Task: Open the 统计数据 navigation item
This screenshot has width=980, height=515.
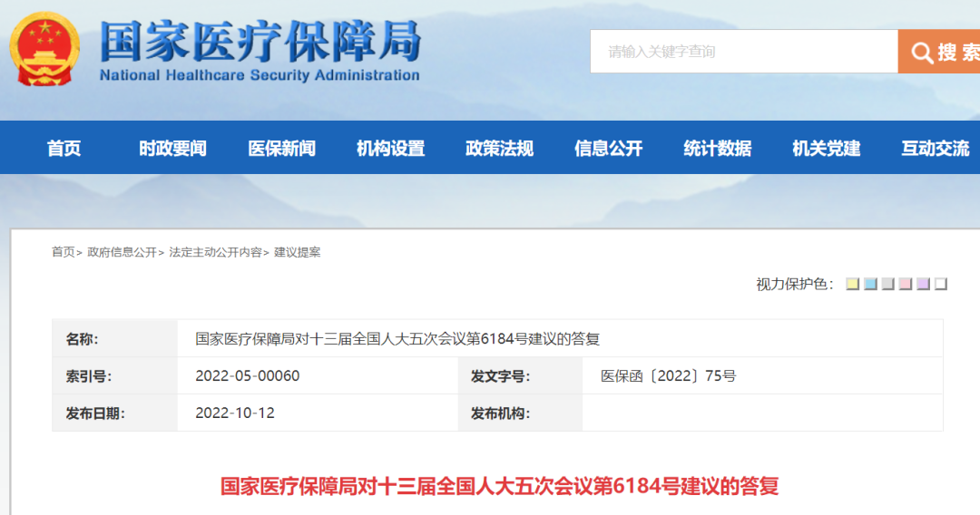Action: click(x=717, y=148)
